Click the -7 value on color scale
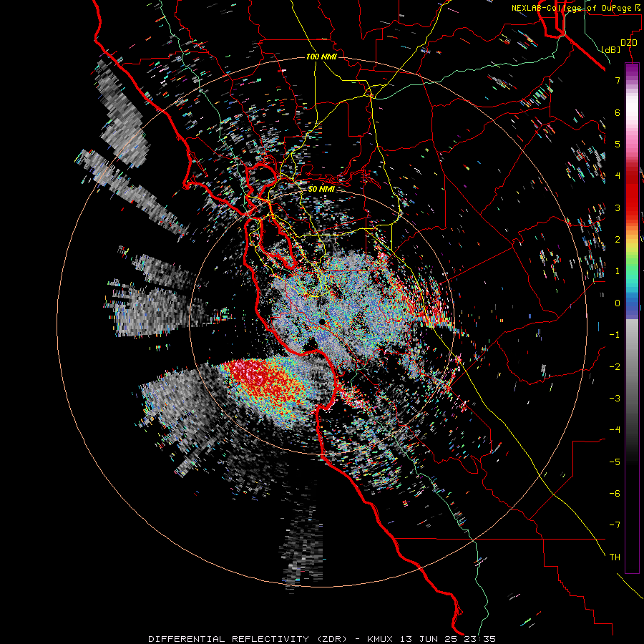 pos(615,525)
